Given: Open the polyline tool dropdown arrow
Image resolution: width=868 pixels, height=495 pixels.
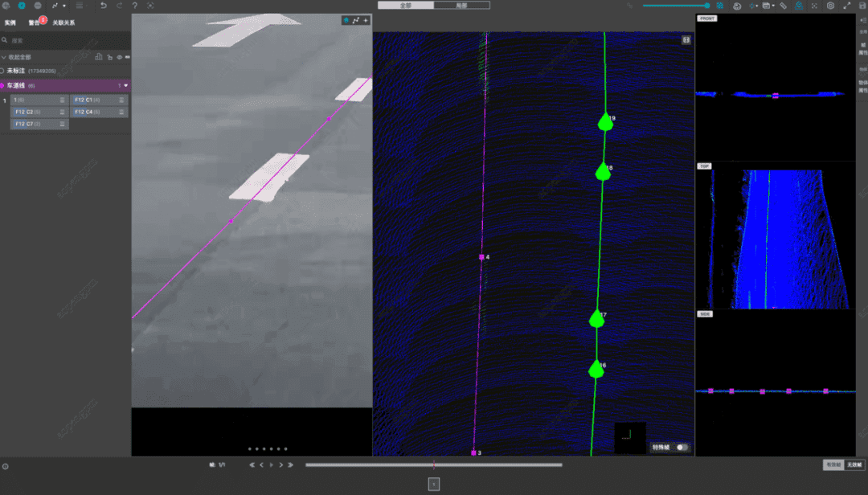Looking at the screenshot, I should coord(64,6).
